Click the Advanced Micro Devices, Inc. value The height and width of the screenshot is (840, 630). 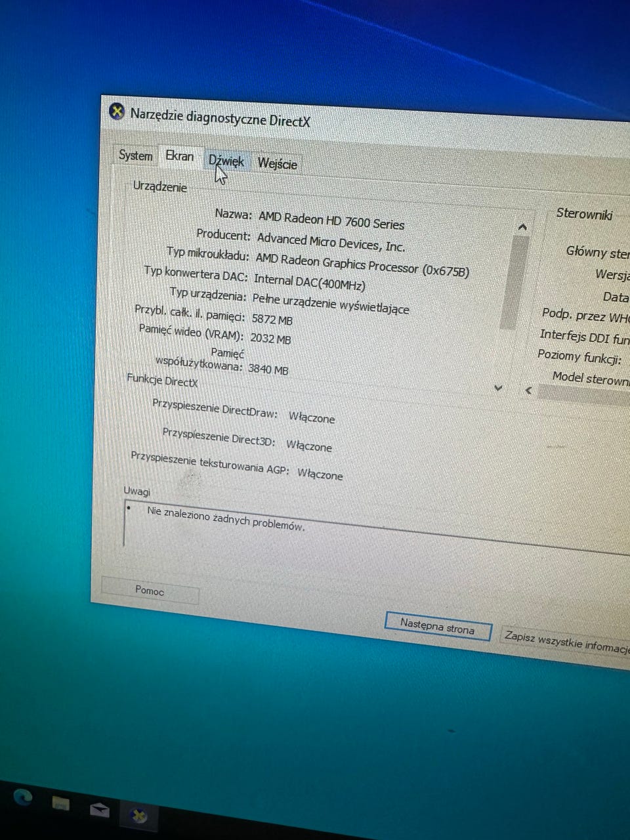[x=331, y=242]
